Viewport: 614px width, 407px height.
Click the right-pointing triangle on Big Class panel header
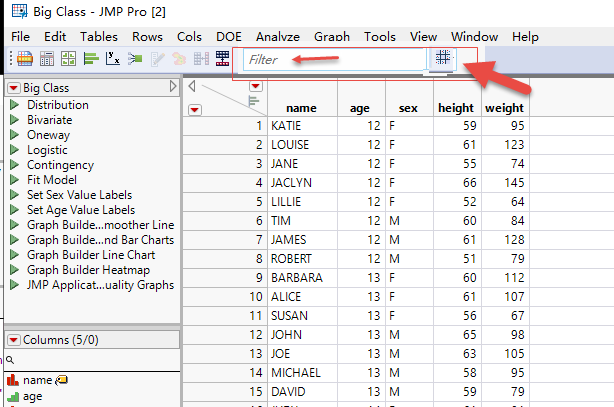pos(173,86)
